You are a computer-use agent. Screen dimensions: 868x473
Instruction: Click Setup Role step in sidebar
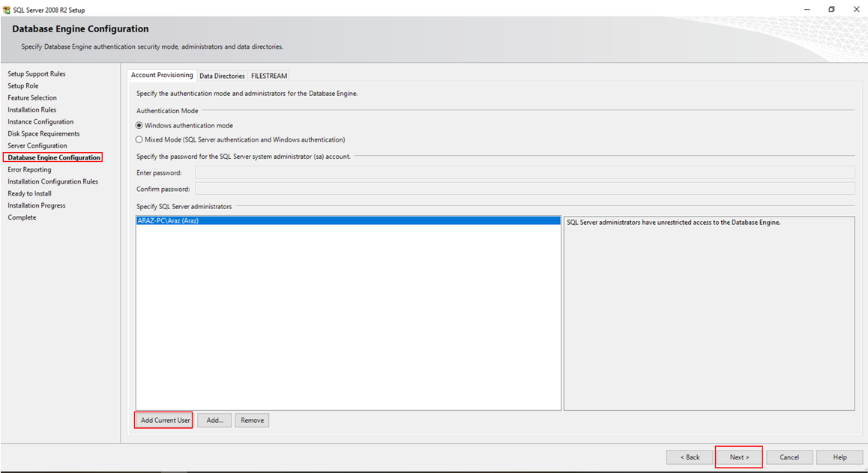click(x=23, y=86)
